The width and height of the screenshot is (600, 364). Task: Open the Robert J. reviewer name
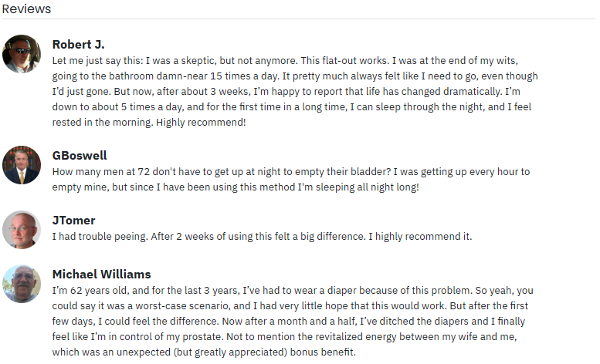79,45
